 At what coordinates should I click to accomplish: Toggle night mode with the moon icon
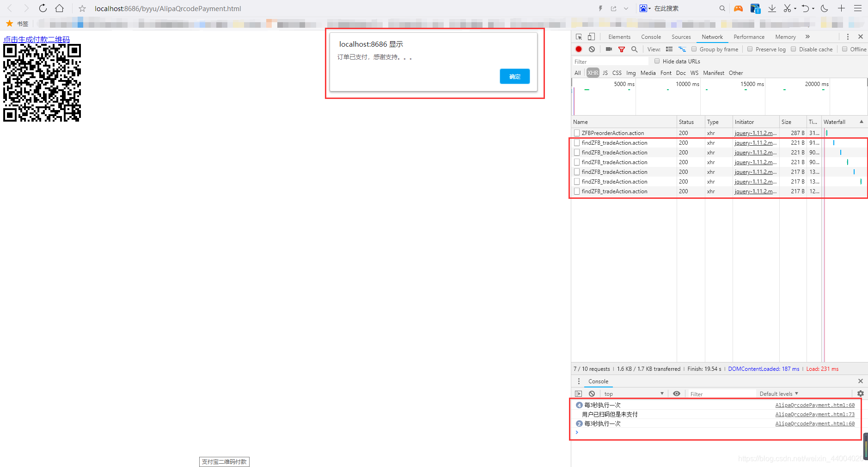click(x=825, y=8)
